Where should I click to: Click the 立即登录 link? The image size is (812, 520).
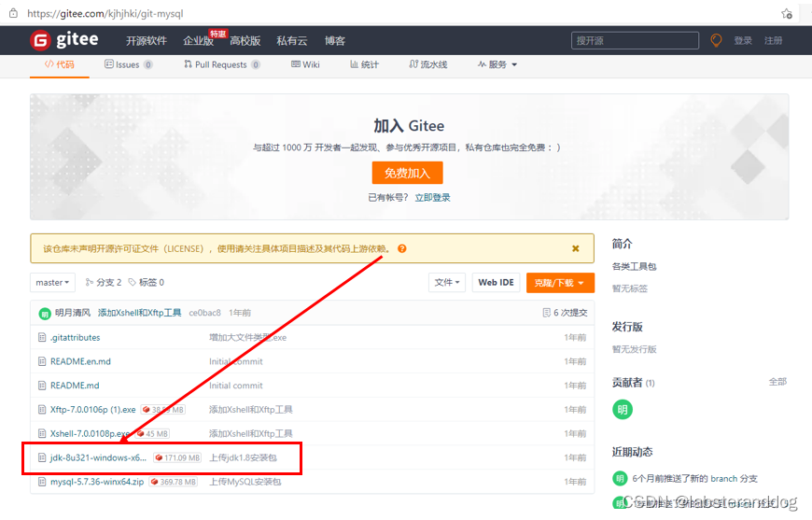coord(432,197)
